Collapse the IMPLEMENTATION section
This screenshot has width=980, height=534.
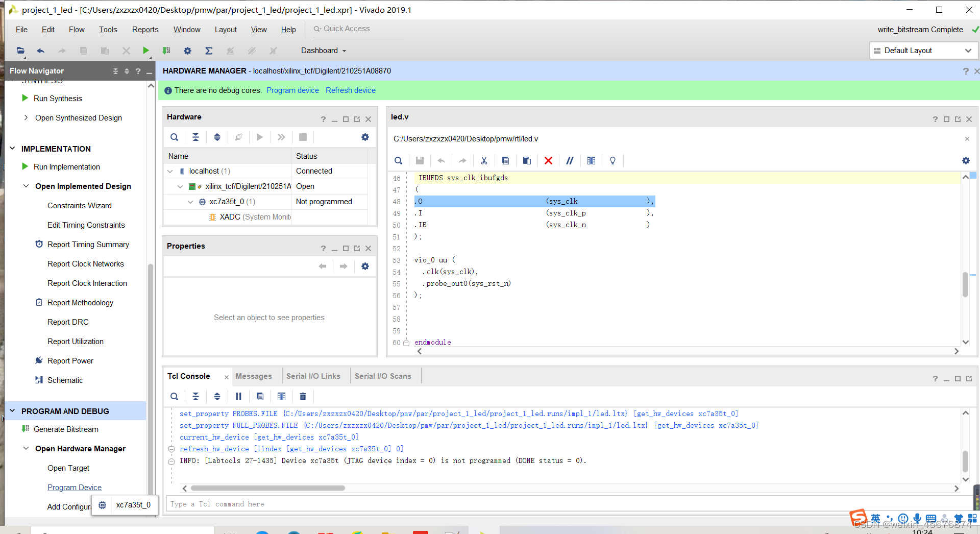click(13, 149)
